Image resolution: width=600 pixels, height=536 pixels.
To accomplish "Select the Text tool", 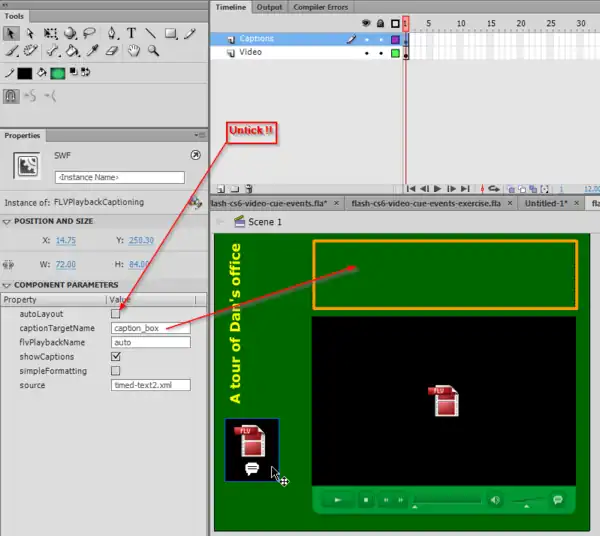I will 131,33.
